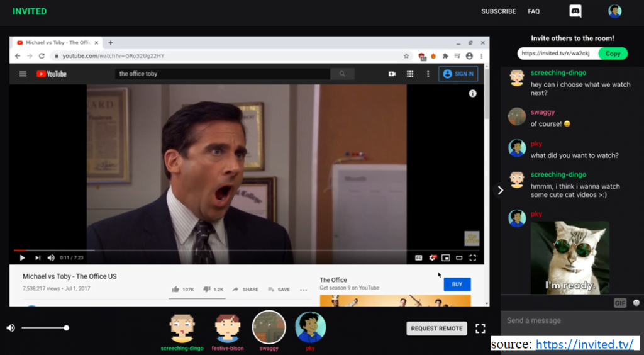Image resolution: width=644 pixels, height=355 pixels.
Task: Toggle theater mode on the player
Action: [x=459, y=257]
